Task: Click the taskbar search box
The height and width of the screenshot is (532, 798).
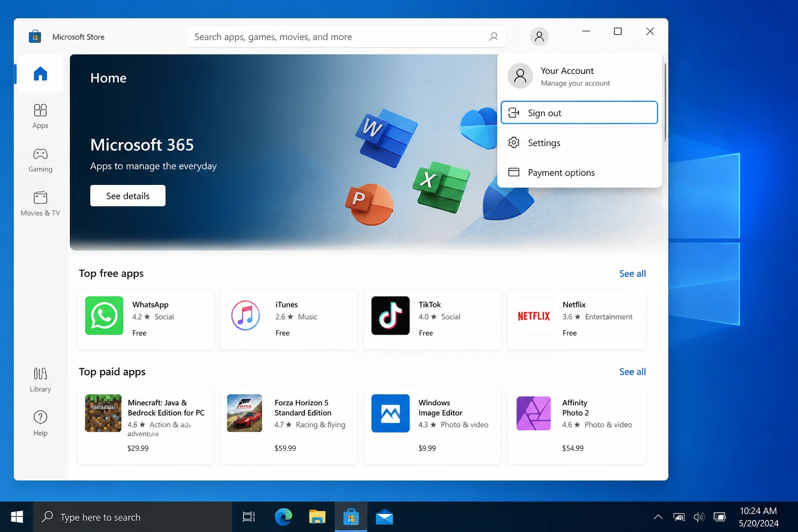Action: tap(132, 517)
